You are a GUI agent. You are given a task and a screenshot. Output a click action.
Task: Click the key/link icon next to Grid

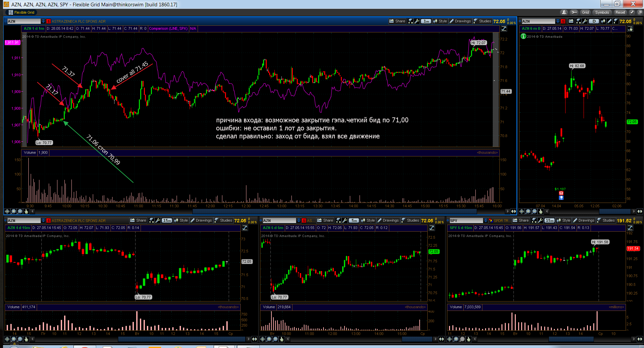[x=574, y=12]
